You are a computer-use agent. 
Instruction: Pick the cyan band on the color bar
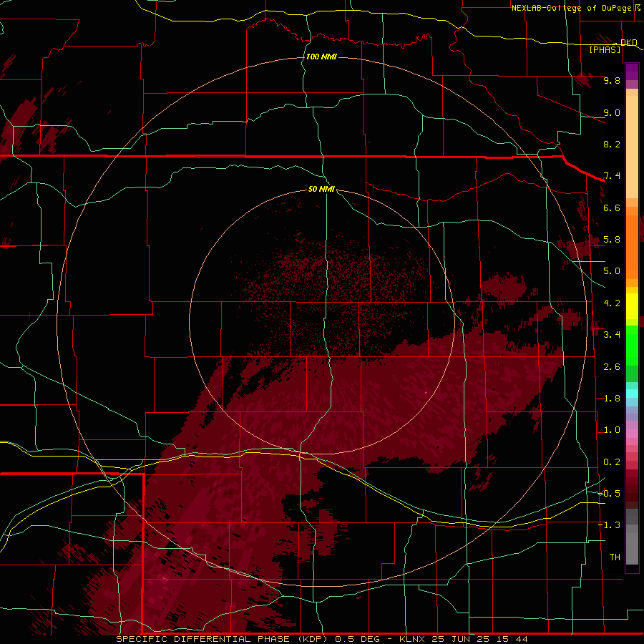point(632,394)
